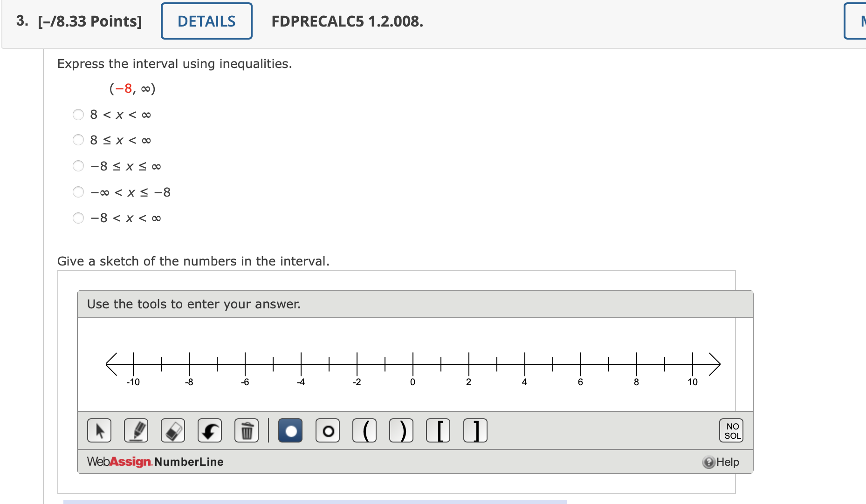Select the right bracket tool
This screenshot has width=866, height=504.
(x=475, y=430)
